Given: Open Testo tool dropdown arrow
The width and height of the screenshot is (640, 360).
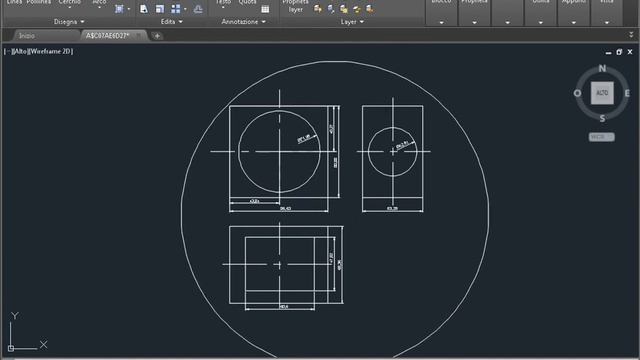Looking at the screenshot, I should click(223, 8).
